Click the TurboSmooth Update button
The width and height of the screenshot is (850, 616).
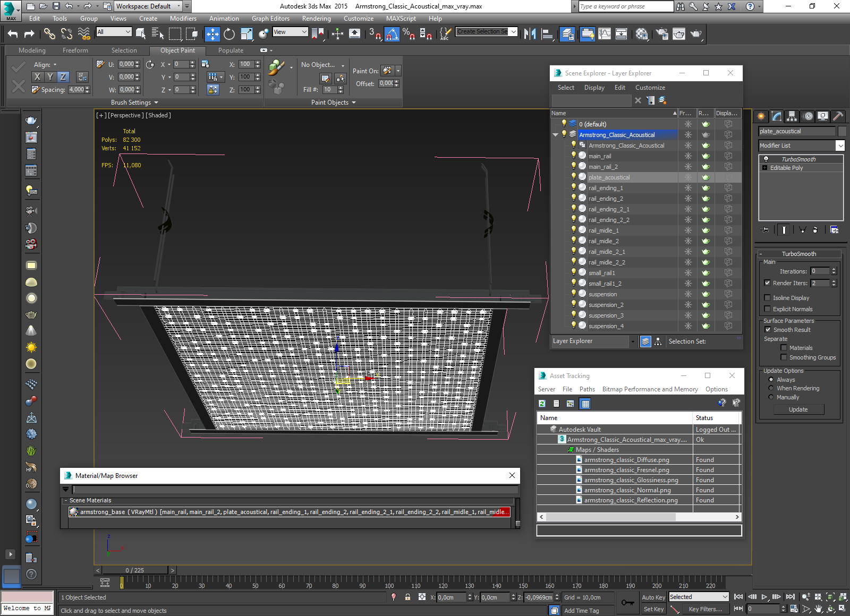(x=798, y=409)
